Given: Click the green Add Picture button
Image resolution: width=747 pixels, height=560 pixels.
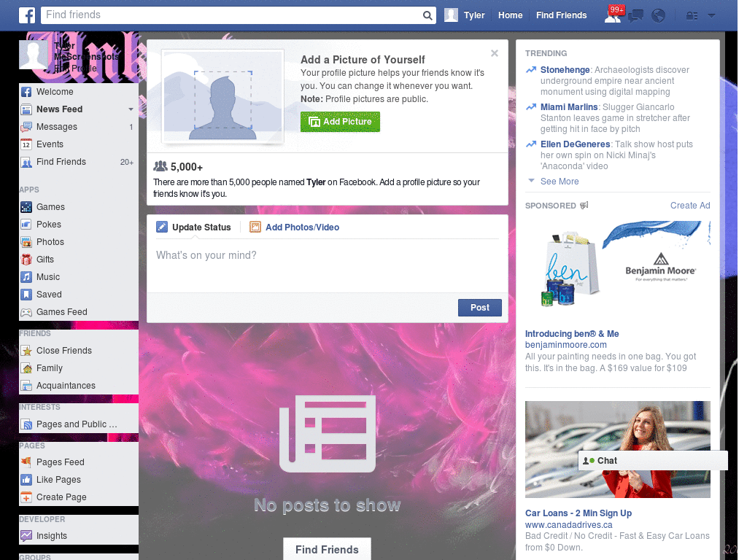Looking at the screenshot, I should [340, 122].
